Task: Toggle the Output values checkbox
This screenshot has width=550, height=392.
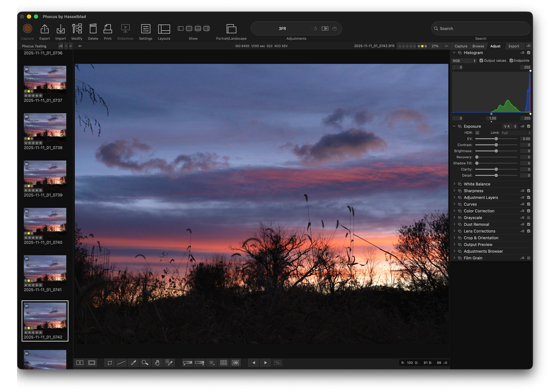Action: (481, 61)
